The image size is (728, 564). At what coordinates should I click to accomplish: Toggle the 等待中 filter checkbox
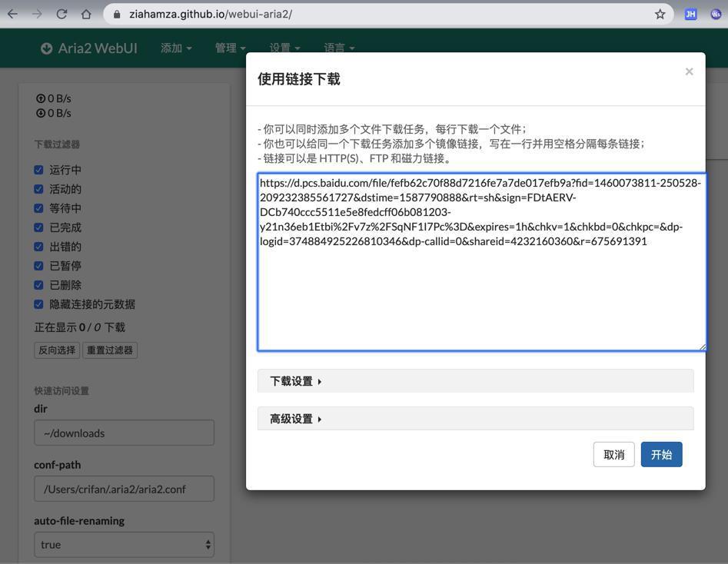coord(38,208)
